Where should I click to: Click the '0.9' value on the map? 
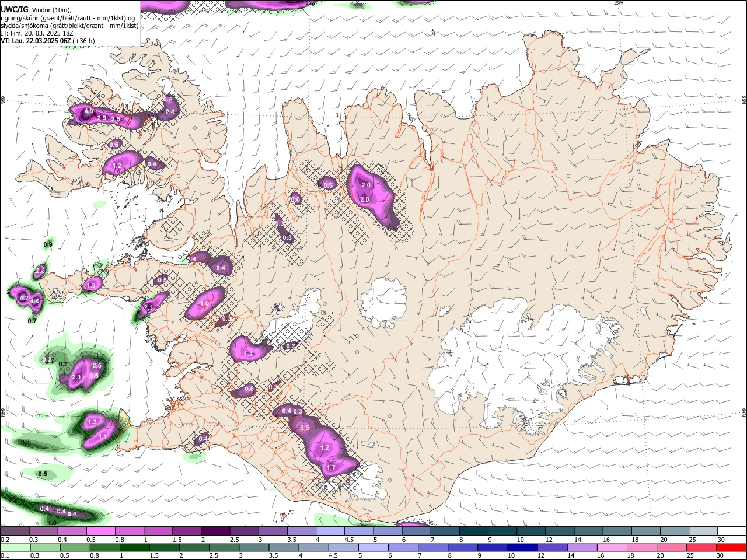click(48, 244)
